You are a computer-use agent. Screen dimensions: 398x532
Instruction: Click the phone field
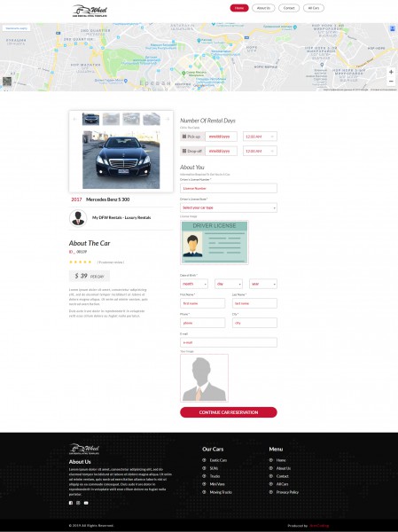[x=202, y=323]
